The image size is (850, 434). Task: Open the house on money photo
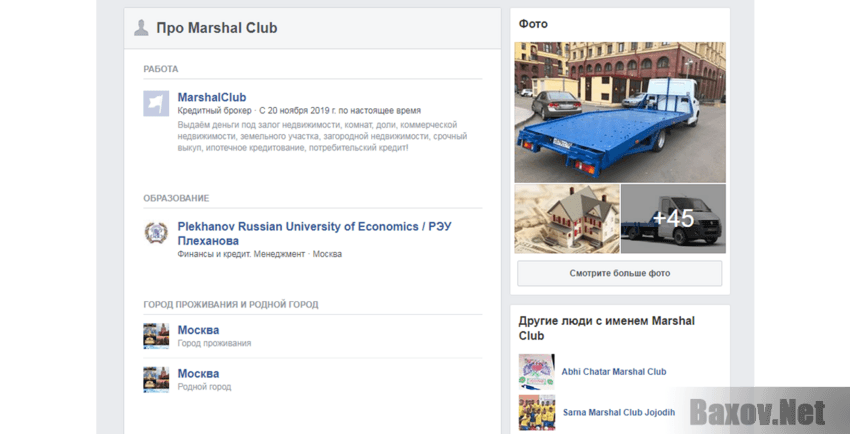click(566, 219)
